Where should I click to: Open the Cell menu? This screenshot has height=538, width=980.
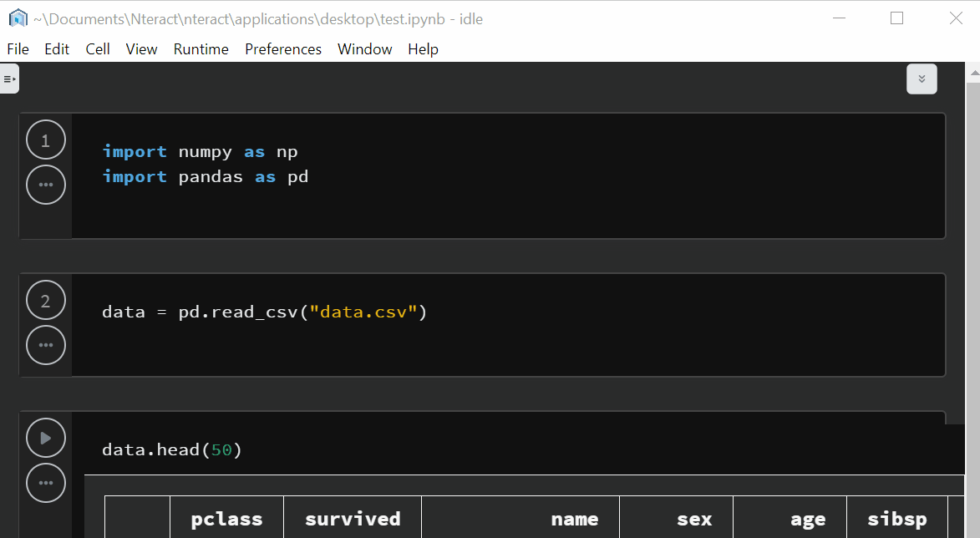pyautogui.click(x=98, y=48)
